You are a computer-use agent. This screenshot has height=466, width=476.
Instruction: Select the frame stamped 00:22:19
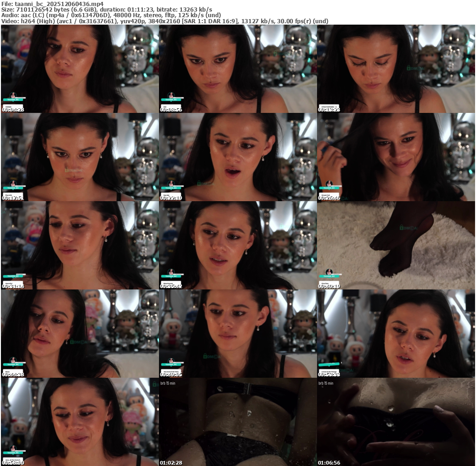point(238,157)
